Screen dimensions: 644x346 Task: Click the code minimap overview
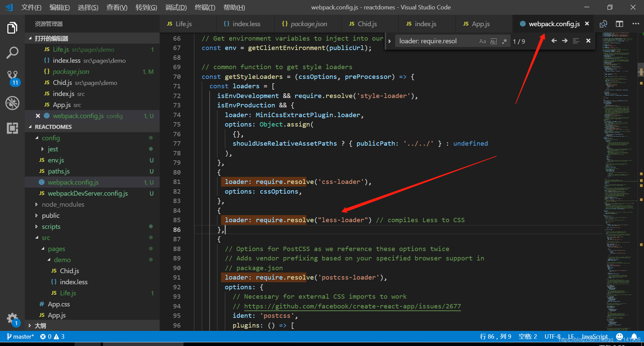620,181
